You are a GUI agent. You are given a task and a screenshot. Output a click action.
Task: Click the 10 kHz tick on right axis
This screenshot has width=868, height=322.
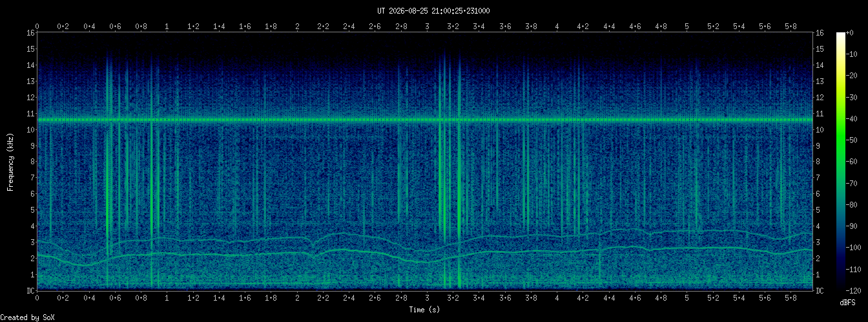coord(820,129)
